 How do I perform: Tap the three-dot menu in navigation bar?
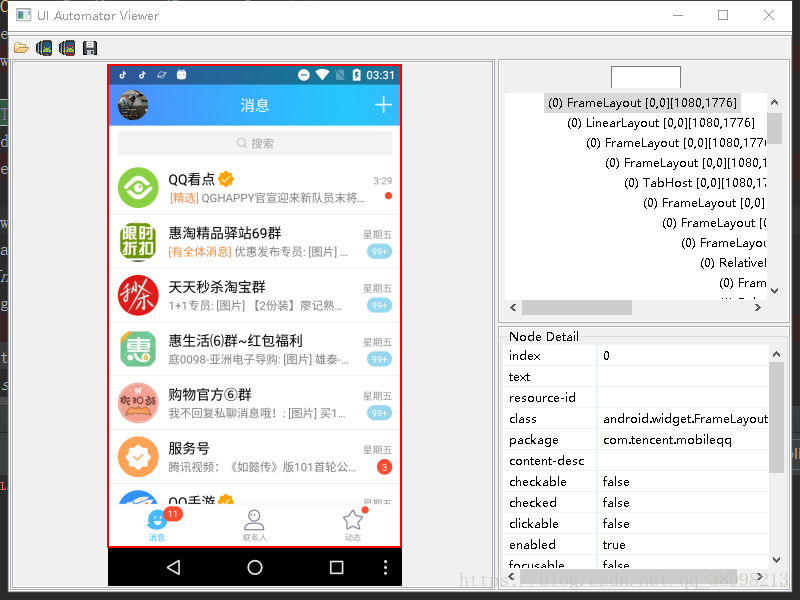(x=385, y=567)
